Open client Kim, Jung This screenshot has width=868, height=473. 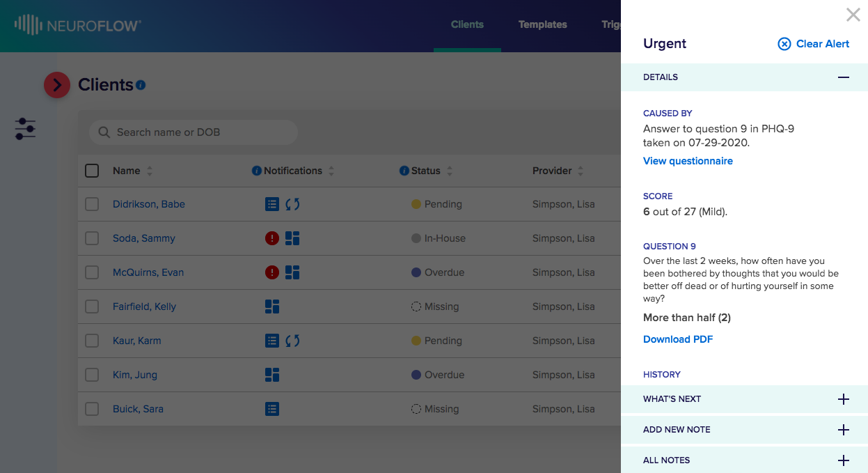pyautogui.click(x=135, y=375)
